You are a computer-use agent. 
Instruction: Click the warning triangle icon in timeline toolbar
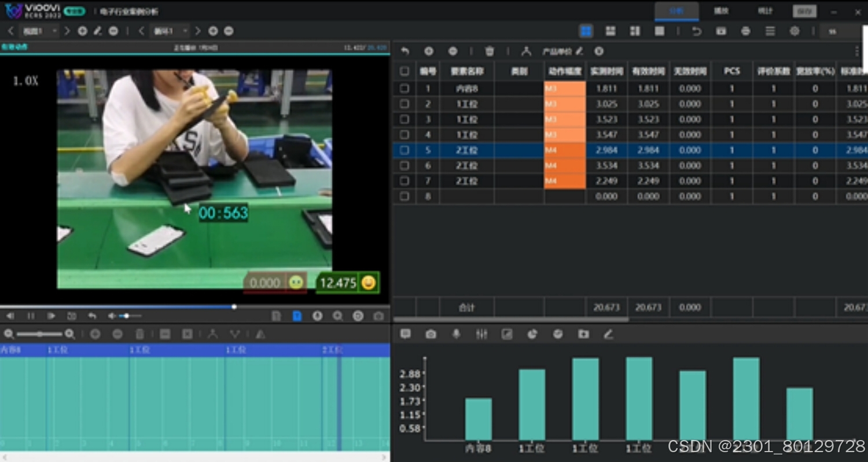point(260,334)
